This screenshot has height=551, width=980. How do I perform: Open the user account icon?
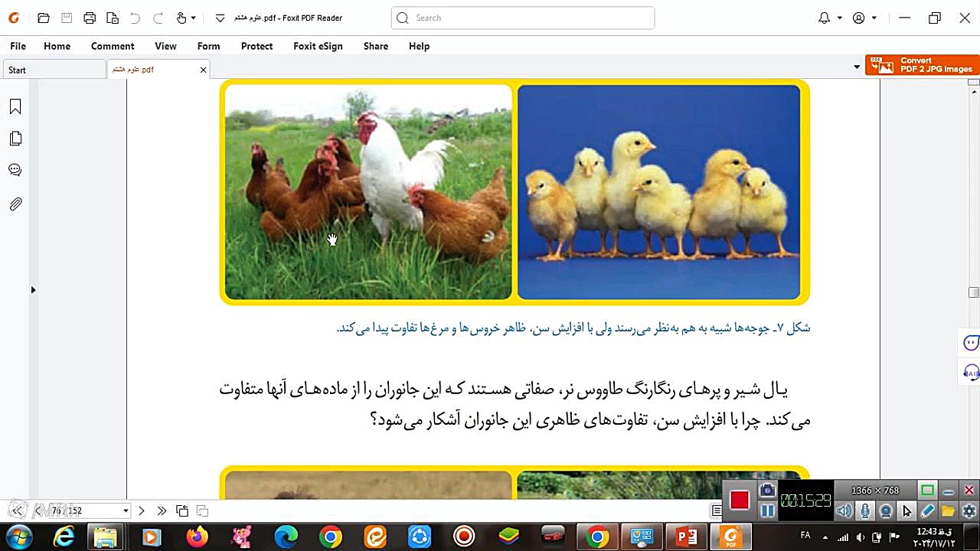[x=859, y=18]
